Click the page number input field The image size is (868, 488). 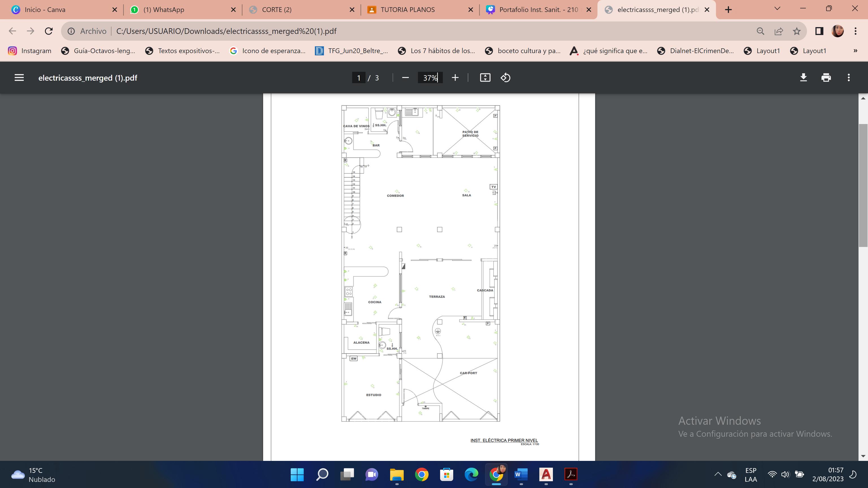pyautogui.click(x=359, y=78)
